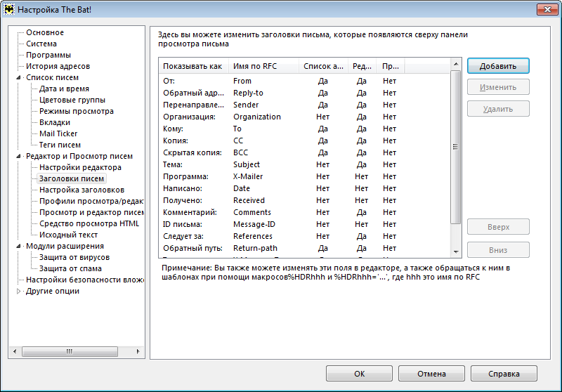Select Настройки безопасности вложений item
The width and height of the screenshot is (562, 392).
(x=85, y=280)
